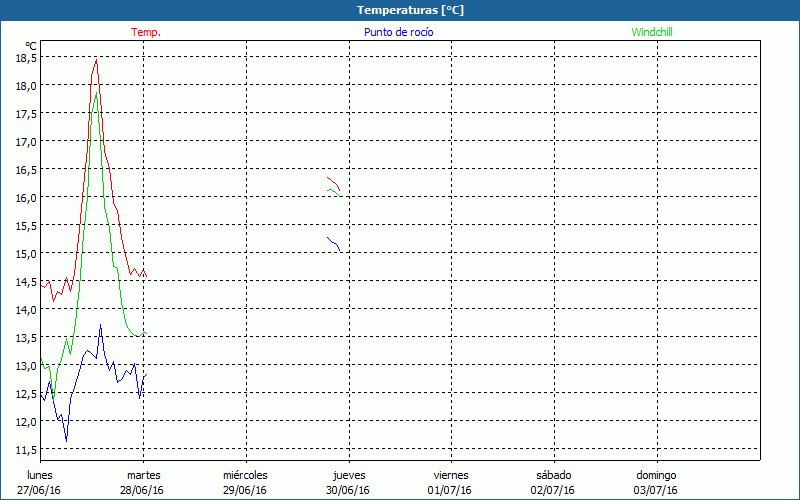Click the sábado day label
Viewport: 800px width, 500px height.
554,475
